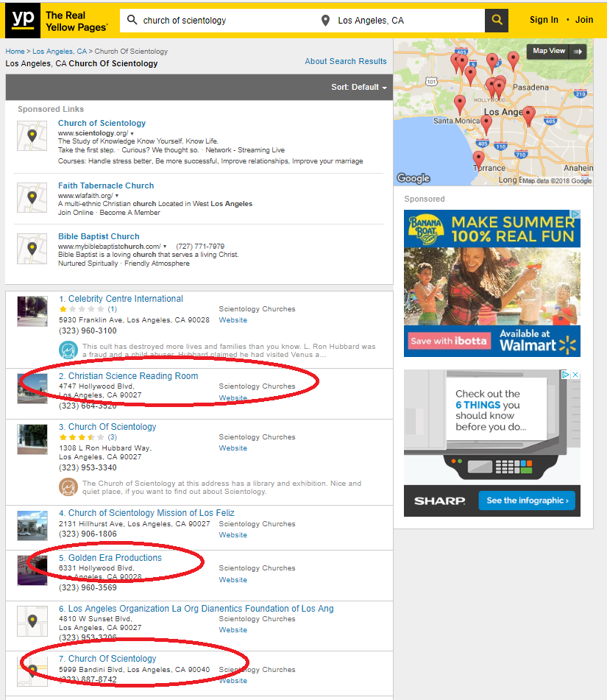Click the star rating of Celebrity Centre International
The width and height of the screenshot is (607, 700).
point(82,309)
